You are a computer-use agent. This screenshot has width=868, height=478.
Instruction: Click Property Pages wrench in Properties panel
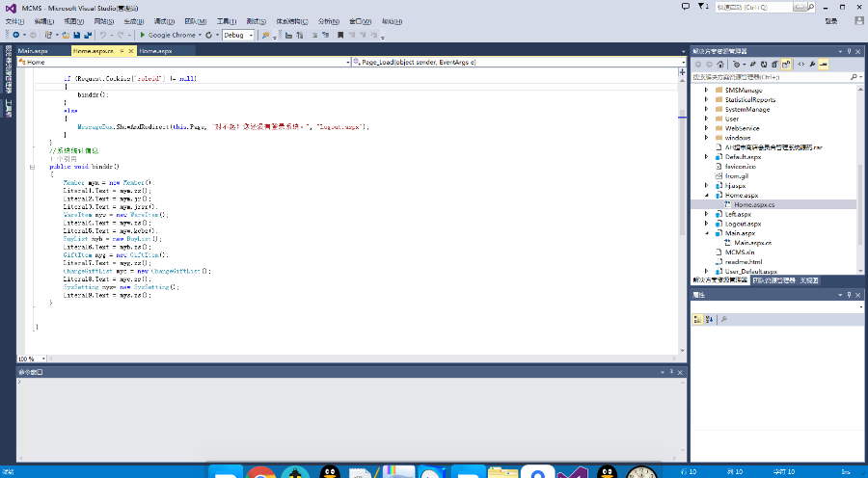pyautogui.click(x=723, y=319)
